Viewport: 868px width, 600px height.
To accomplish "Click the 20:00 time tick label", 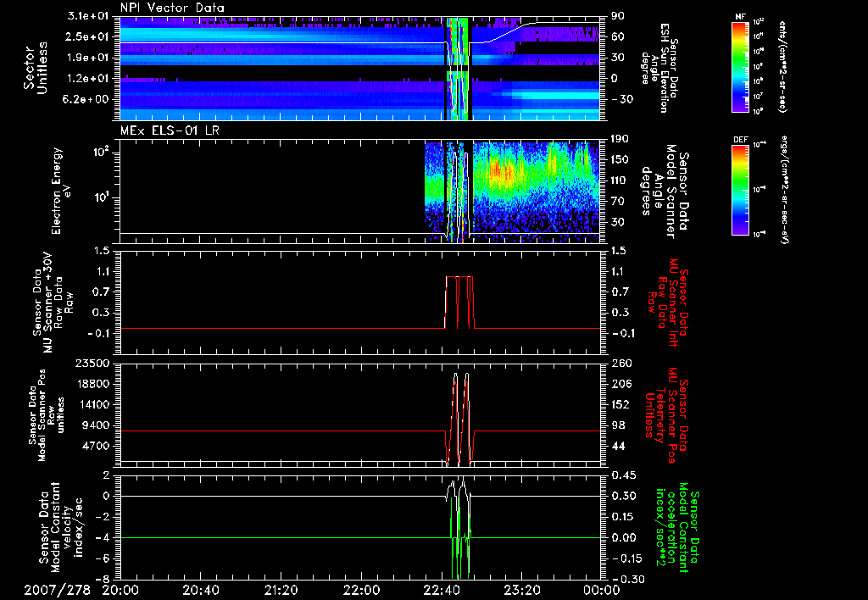I will (121, 590).
